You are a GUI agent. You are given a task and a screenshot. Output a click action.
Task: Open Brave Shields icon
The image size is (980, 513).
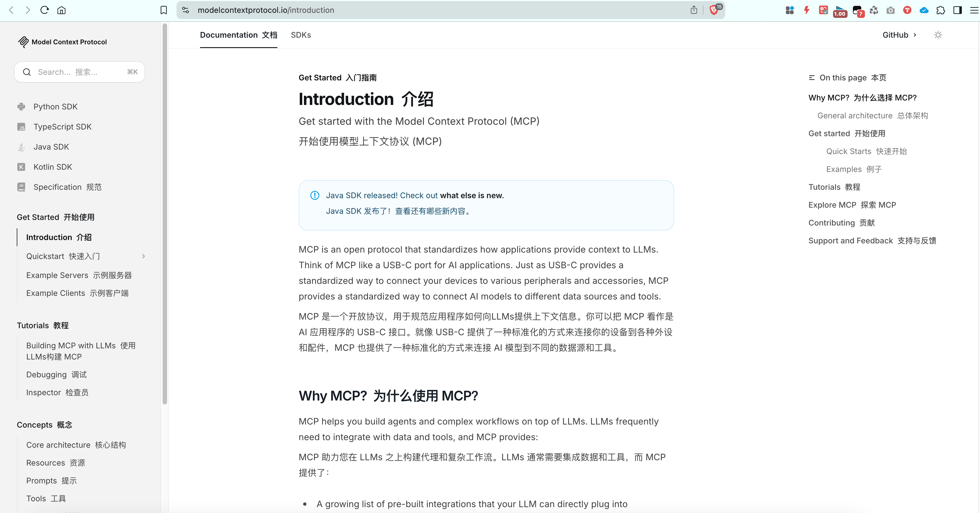tap(714, 10)
